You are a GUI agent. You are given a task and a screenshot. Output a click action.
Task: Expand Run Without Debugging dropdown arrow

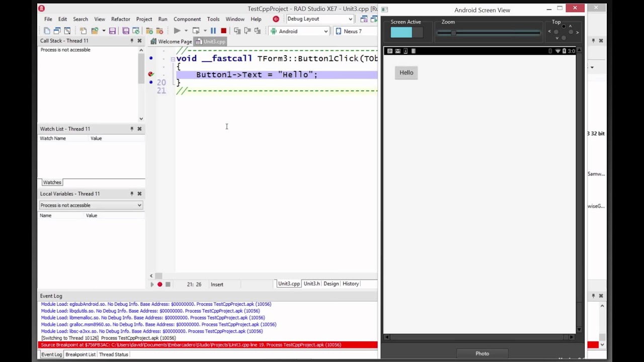click(x=205, y=31)
